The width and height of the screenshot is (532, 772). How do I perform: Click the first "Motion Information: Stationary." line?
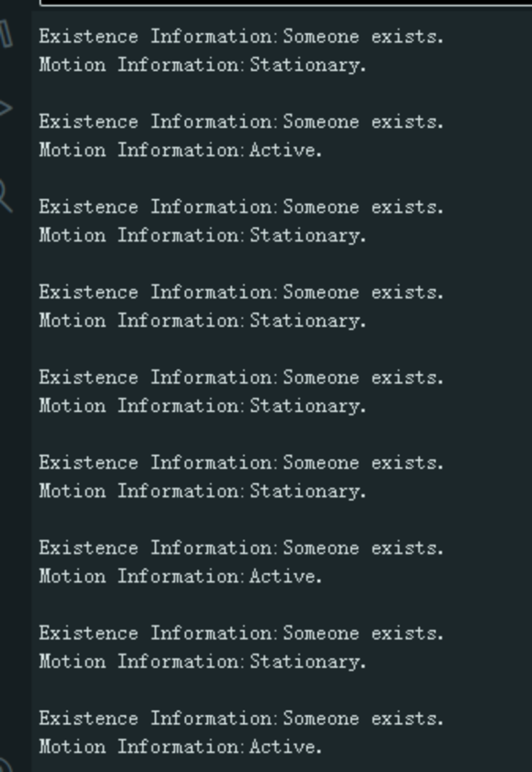[202, 65]
